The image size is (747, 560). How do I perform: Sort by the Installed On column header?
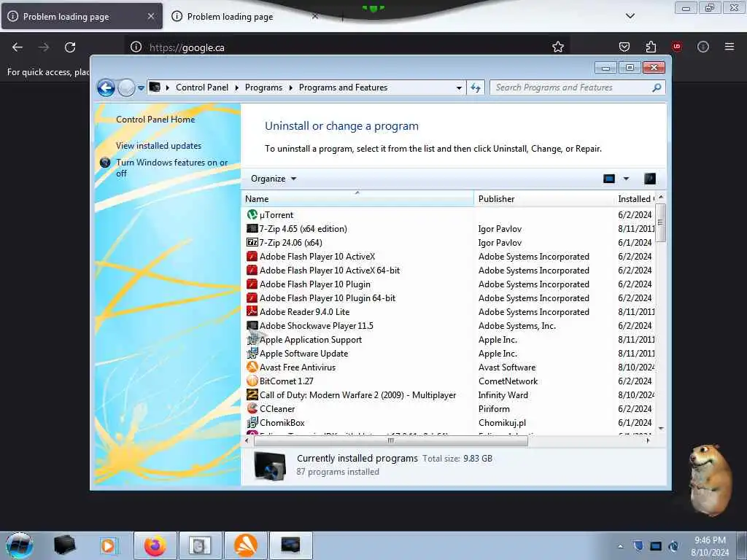(x=635, y=198)
